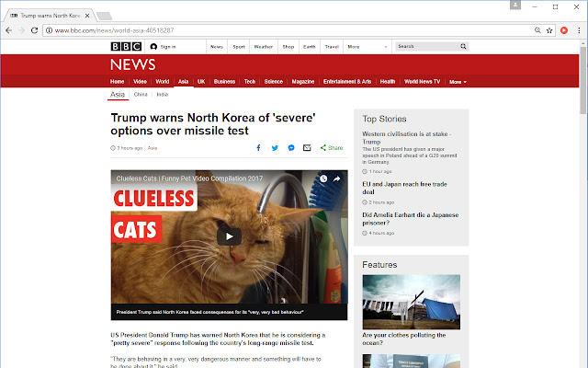Share article by email envelope icon
588x368 pixels.
coord(307,148)
